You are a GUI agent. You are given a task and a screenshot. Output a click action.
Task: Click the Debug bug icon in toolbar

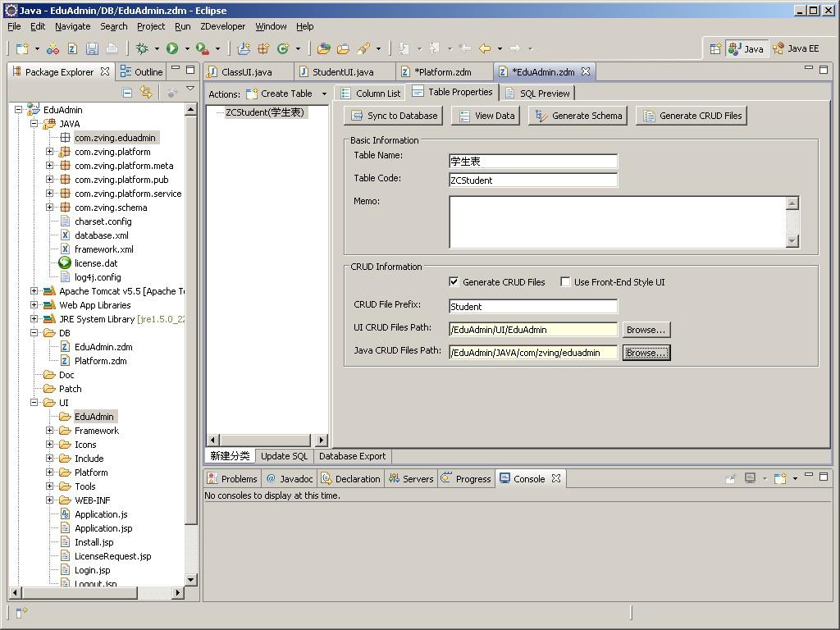click(x=142, y=48)
